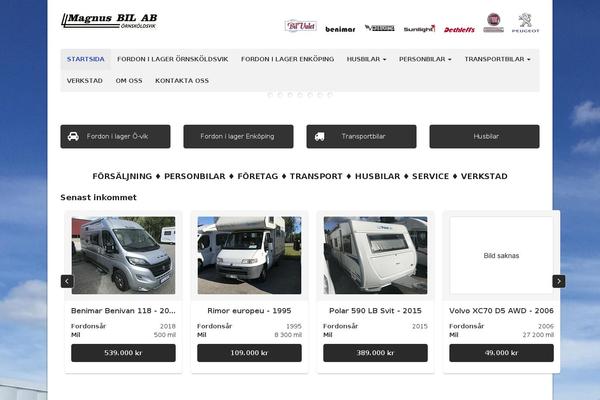This screenshot has height=400, width=600.
Task: Click the 539.000 kr price button
Action: pyautogui.click(x=123, y=353)
